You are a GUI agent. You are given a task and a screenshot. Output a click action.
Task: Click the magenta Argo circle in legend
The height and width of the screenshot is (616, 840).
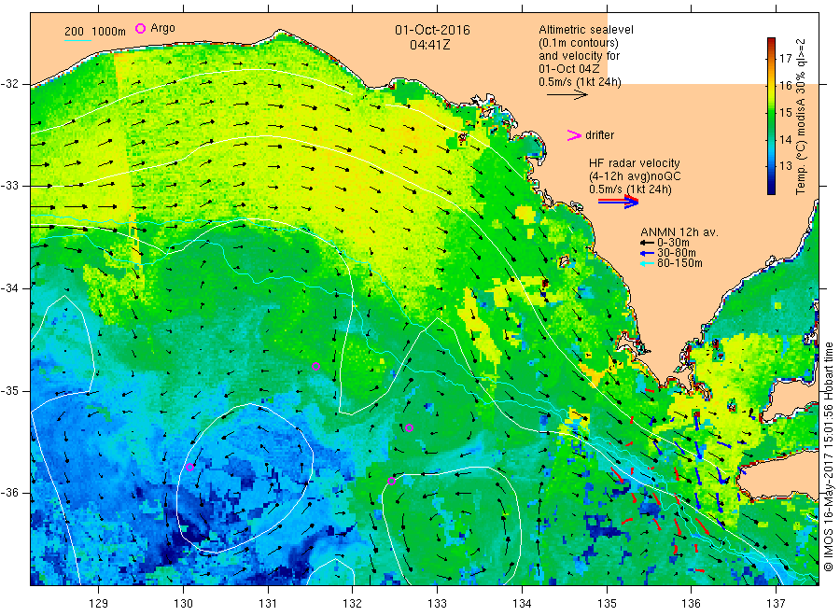pyautogui.click(x=140, y=28)
